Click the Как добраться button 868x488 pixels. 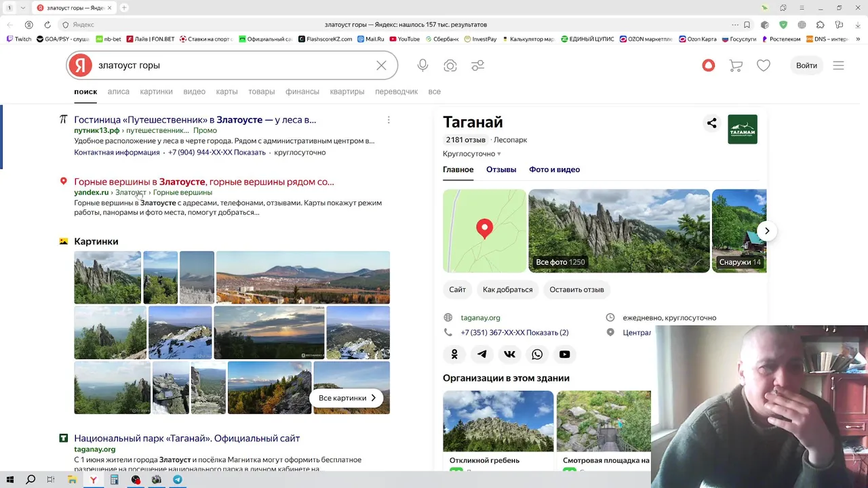507,289
